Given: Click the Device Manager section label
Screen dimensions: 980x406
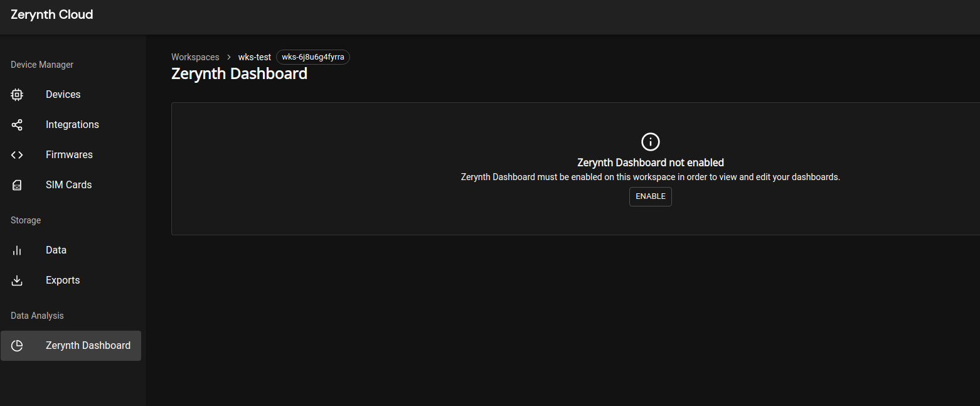Looking at the screenshot, I should tap(42, 65).
